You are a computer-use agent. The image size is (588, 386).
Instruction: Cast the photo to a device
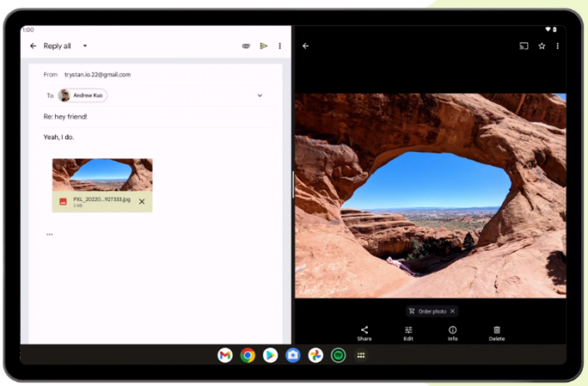[x=524, y=46]
